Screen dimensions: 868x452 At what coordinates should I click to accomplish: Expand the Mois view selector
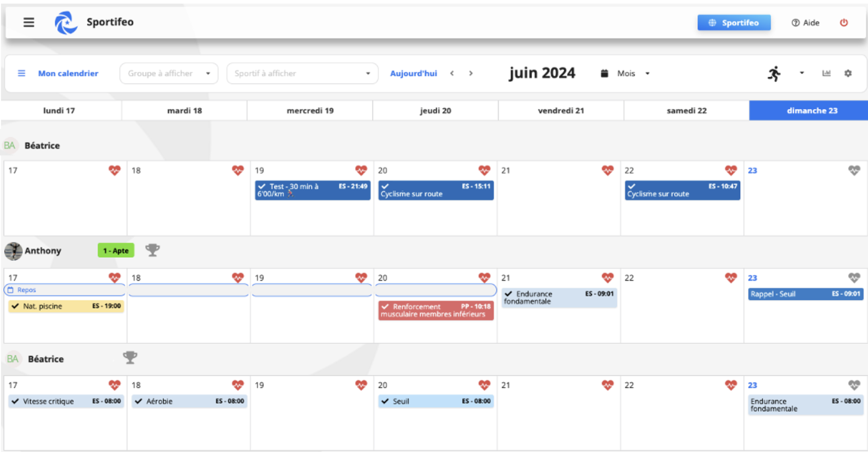633,74
